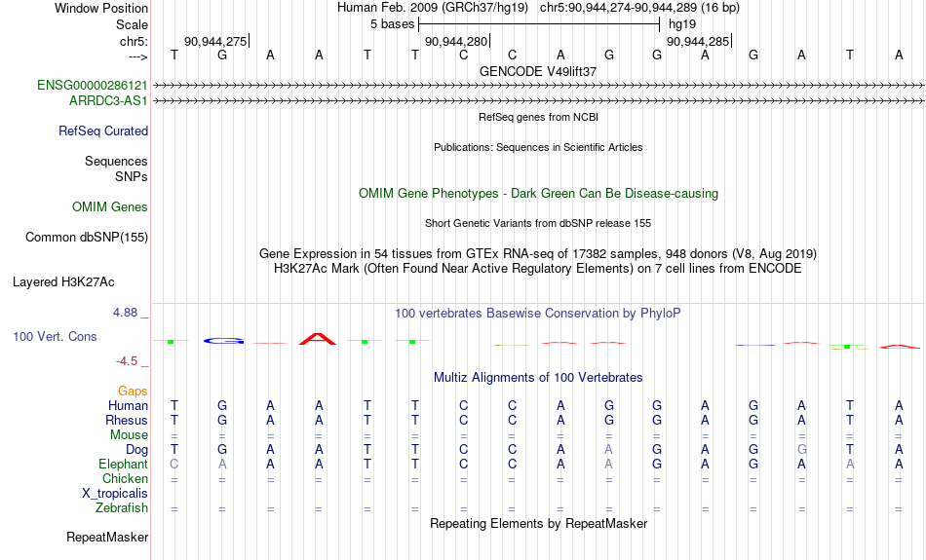Image resolution: width=926 pixels, height=560 pixels.
Task: Click the 90,944,280 position marker
Action: [456, 41]
